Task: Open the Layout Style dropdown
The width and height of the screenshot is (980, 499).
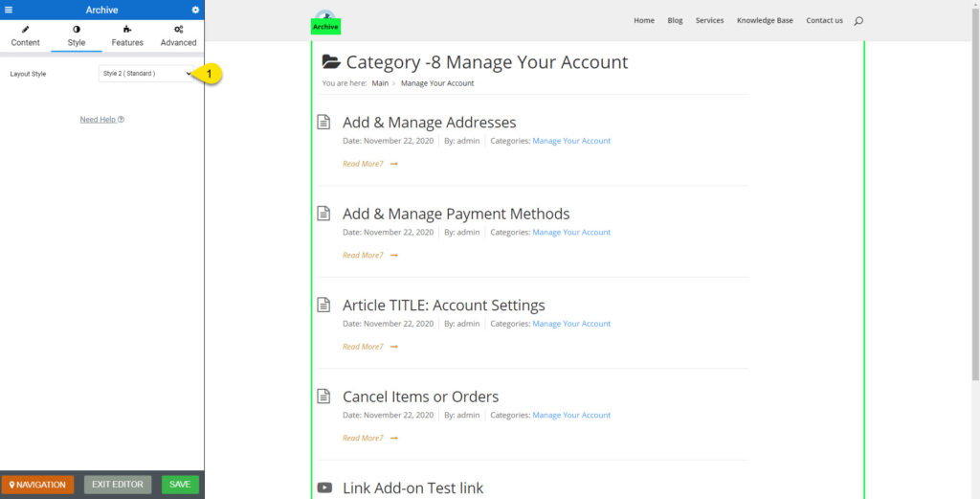Action: [145, 74]
